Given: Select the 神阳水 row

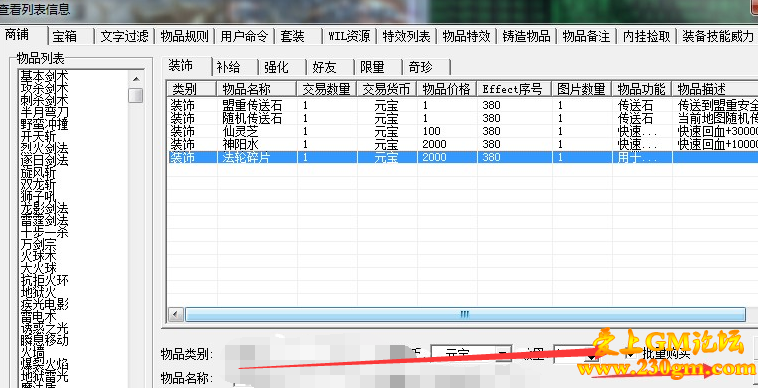Looking at the screenshot, I should click(x=462, y=144).
